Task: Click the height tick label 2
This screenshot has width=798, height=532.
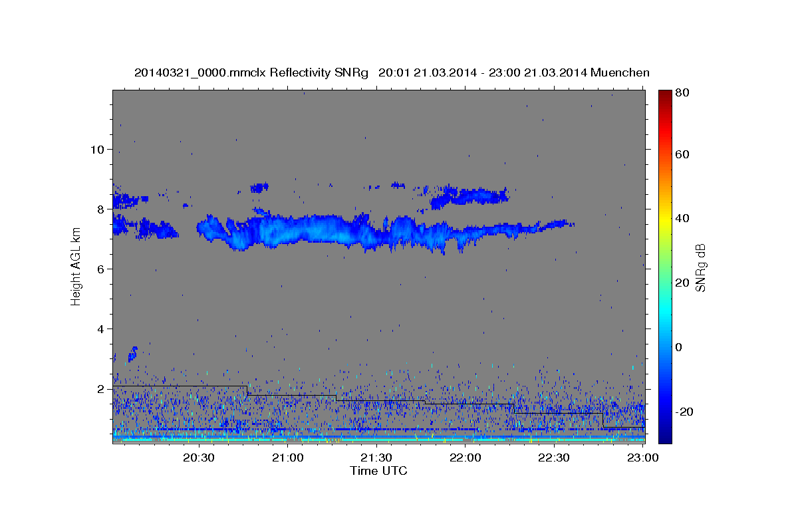Action: (x=100, y=388)
